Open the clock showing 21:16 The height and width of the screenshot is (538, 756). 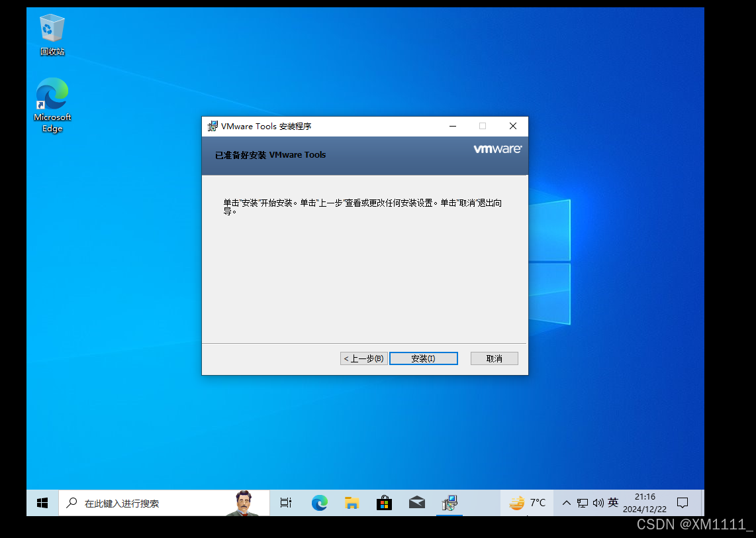click(645, 503)
